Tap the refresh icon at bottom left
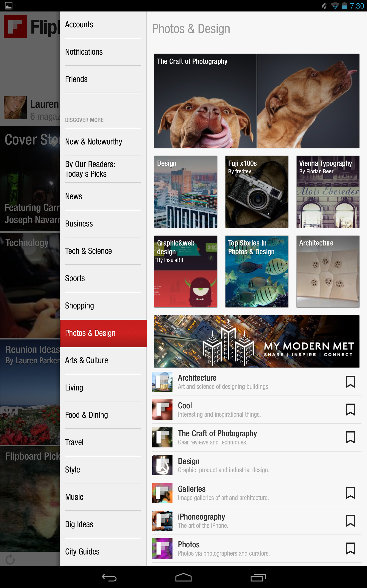 pos(10,559)
